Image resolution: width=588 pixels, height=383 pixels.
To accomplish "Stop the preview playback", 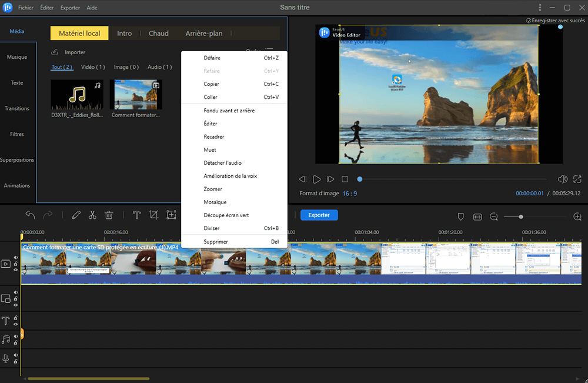I will coord(345,179).
